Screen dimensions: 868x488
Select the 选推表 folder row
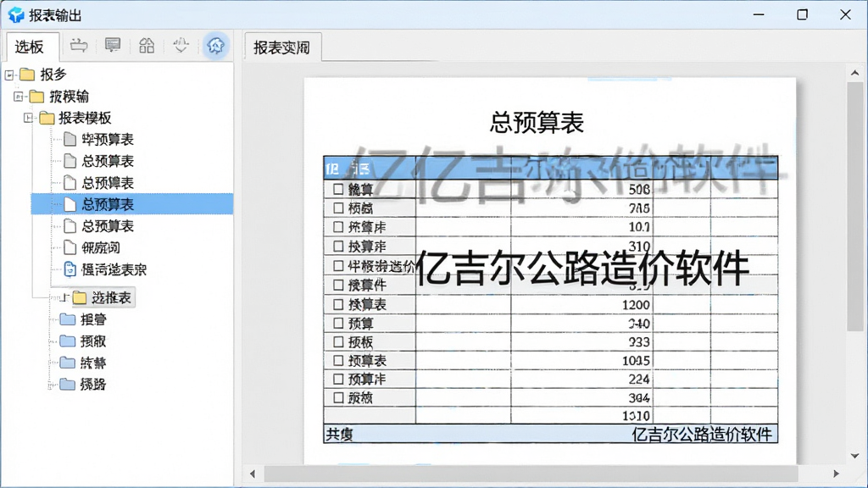coord(103,297)
